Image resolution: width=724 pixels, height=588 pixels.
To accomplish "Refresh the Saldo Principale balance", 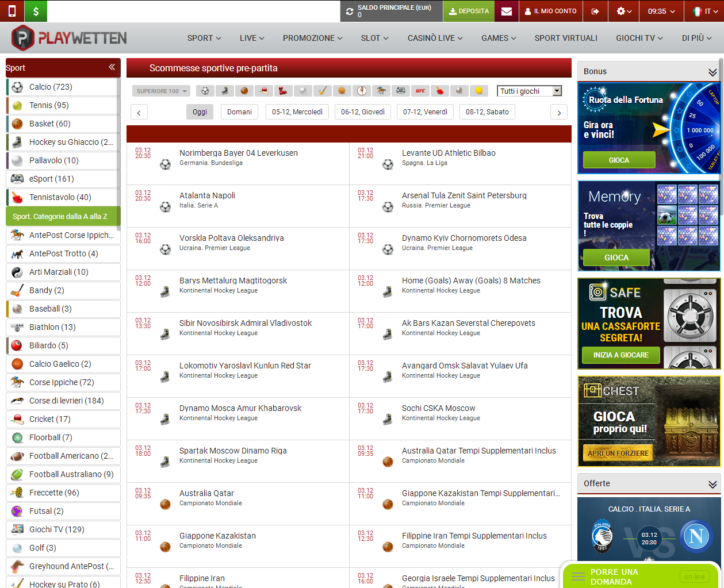I will click(x=349, y=11).
